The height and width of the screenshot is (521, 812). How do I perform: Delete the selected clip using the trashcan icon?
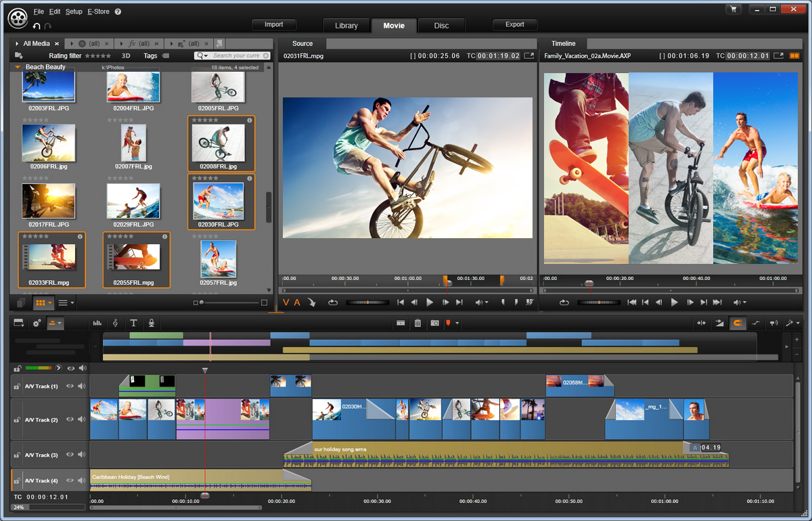click(418, 323)
